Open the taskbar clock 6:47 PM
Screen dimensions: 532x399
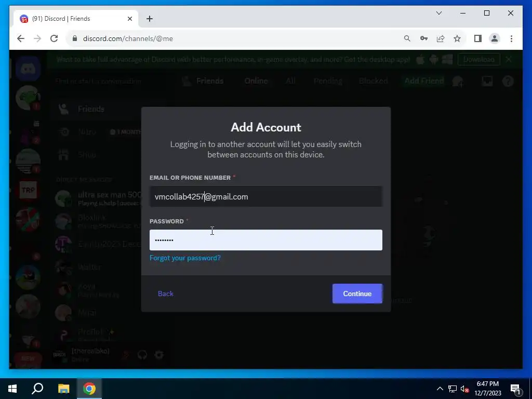487,389
